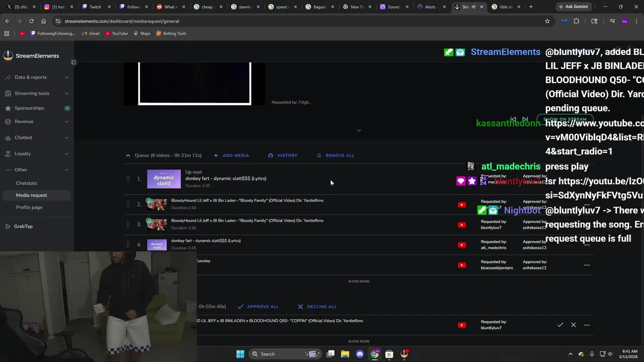Click the Chatbot icon in the sidebar
Screen dimensions: 644x362
[8, 137]
